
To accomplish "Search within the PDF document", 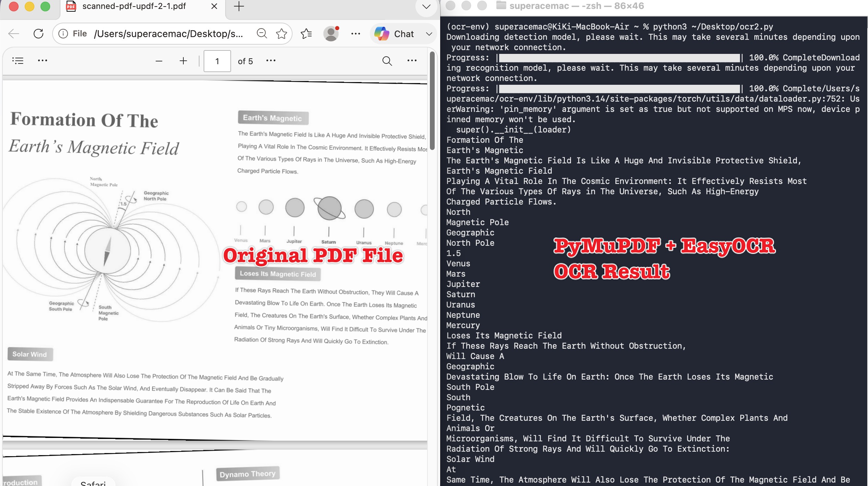I will tap(387, 61).
